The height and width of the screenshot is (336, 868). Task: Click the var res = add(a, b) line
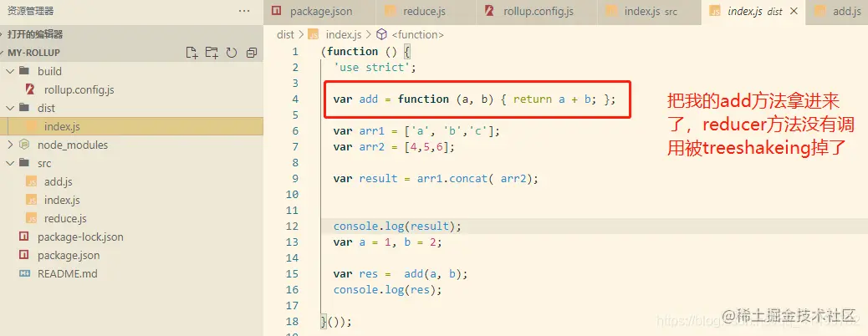tap(401, 274)
